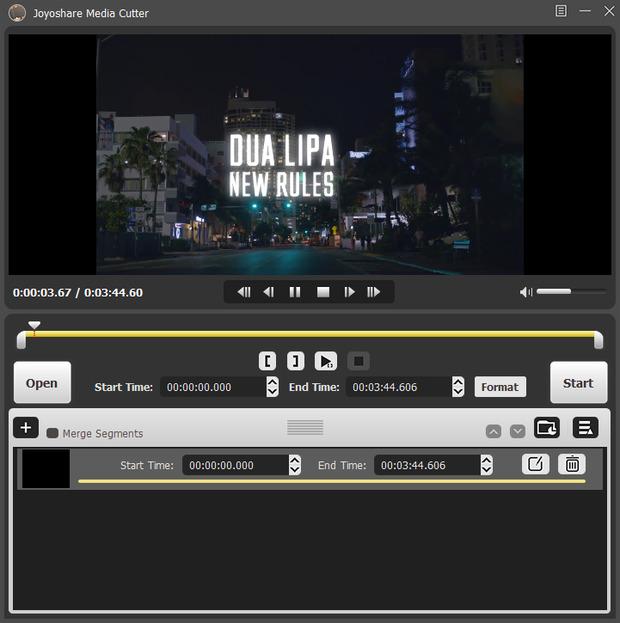Step forward one frame
The width and height of the screenshot is (620, 623).
click(x=349, y=292)
